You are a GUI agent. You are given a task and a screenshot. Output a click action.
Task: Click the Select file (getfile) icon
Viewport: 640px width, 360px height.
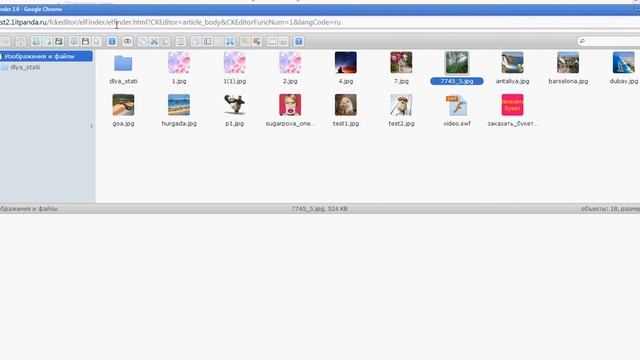point(97,41)
